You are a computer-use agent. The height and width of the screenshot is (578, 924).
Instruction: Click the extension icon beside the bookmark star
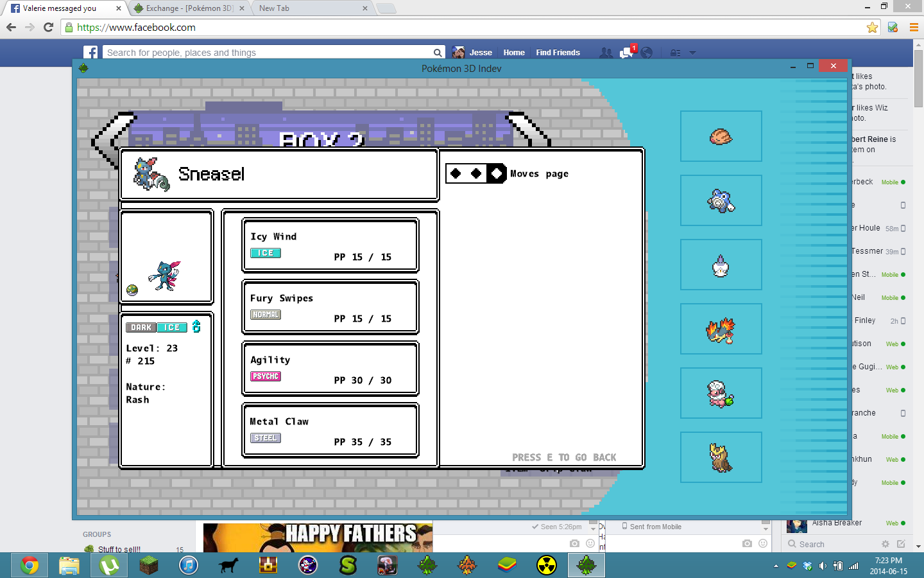click(893, 28)
